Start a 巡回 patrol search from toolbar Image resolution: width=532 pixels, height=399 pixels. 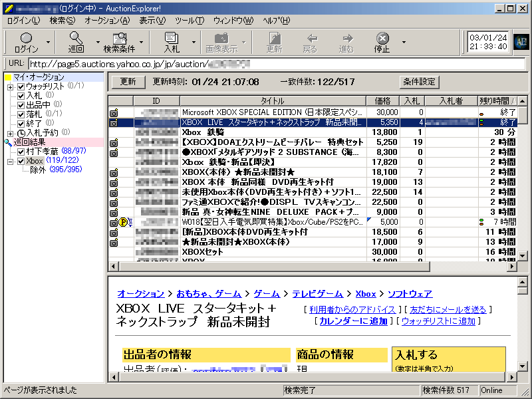[x=76, y=42]
